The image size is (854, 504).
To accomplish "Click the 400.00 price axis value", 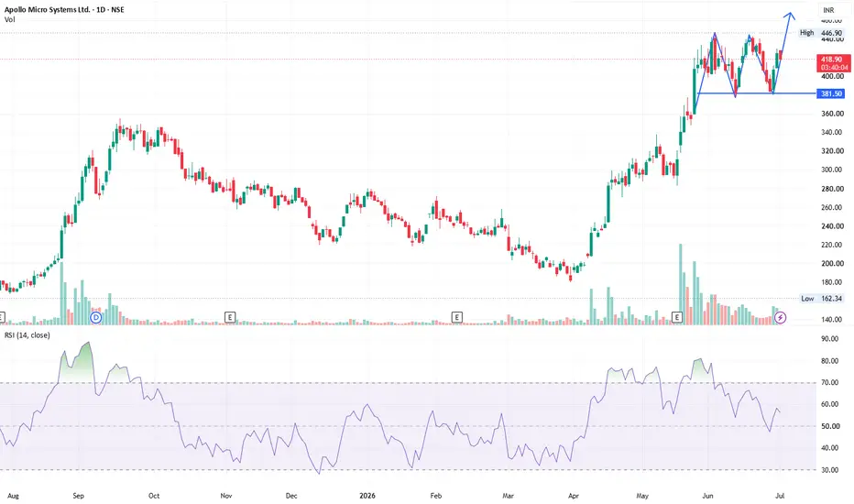I will pos(832,76).
